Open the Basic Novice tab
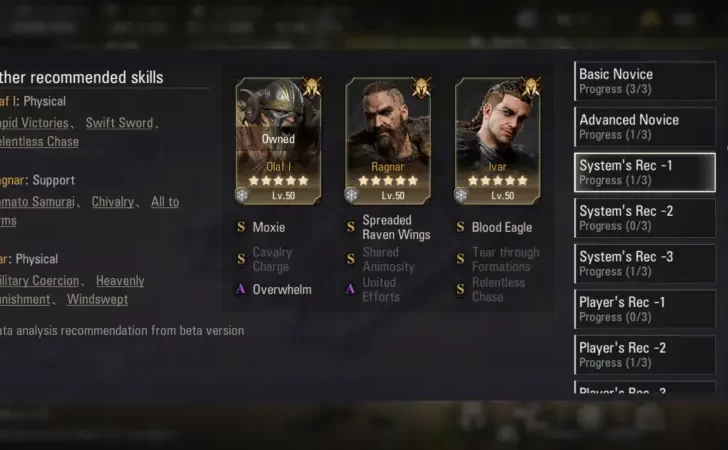Screen dimensions: 728x450 (645, 81)
